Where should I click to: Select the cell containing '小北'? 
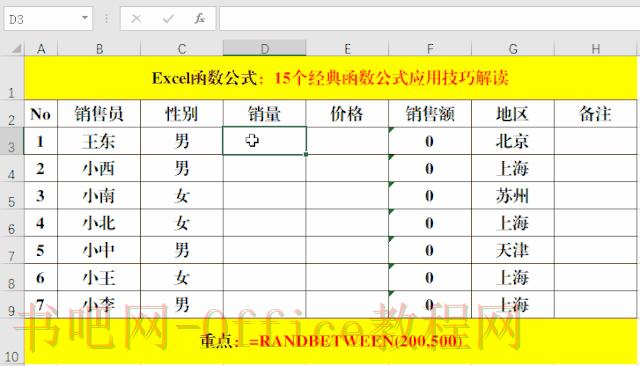99,223
